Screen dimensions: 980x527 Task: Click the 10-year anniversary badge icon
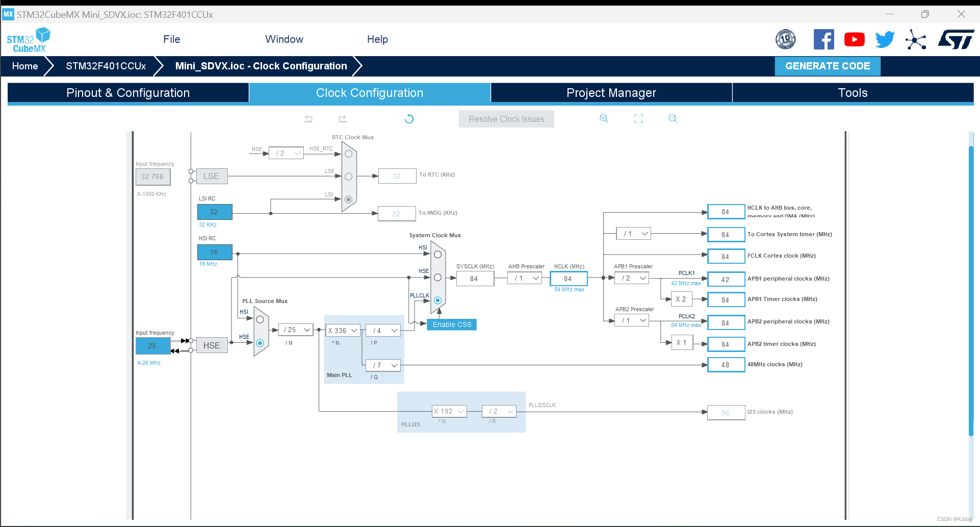785,39
